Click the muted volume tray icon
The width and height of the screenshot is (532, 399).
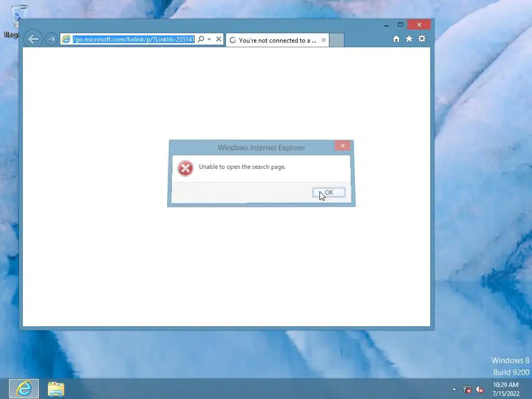tap(480, 389)
